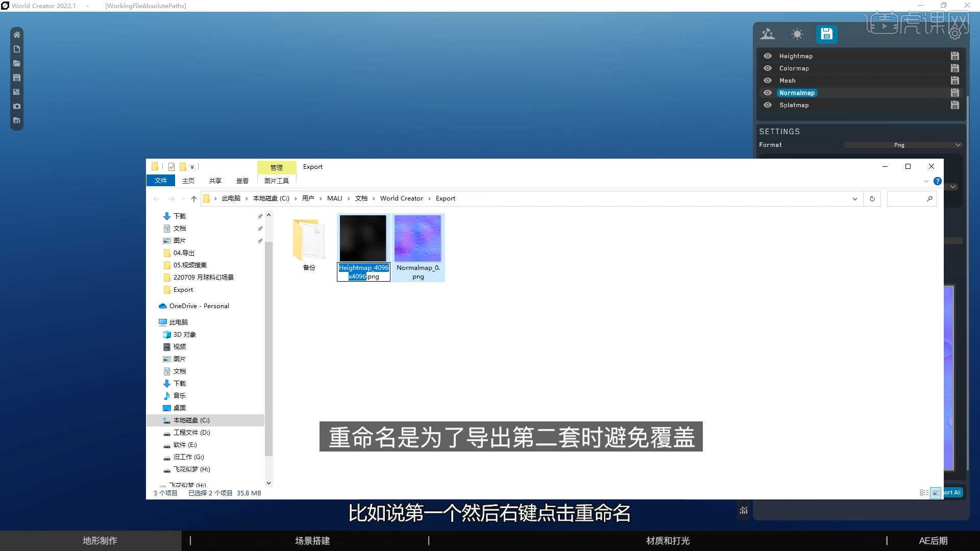The height and width of the screenshot is (551, 980).
Task: Save Splatmap using its disk icon
Action: pyautogui.click(x=955, y=105)
